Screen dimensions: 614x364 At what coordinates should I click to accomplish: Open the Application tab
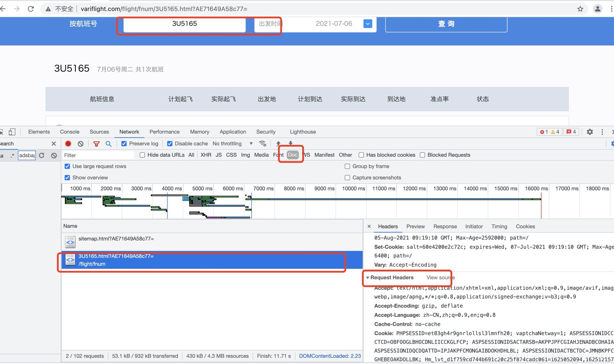point(233,132)
